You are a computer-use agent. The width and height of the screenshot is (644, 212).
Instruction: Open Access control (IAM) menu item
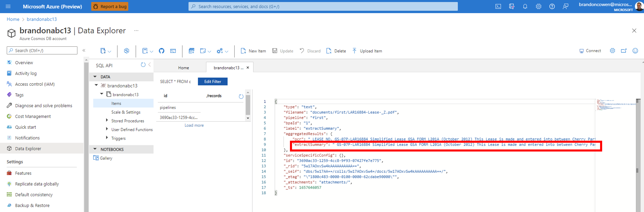(35, 84)
